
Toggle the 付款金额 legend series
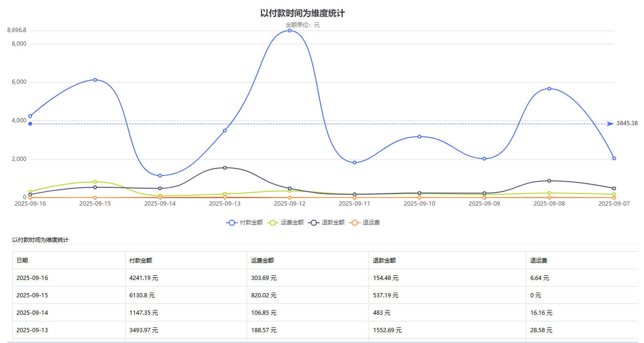coord(245,223)
